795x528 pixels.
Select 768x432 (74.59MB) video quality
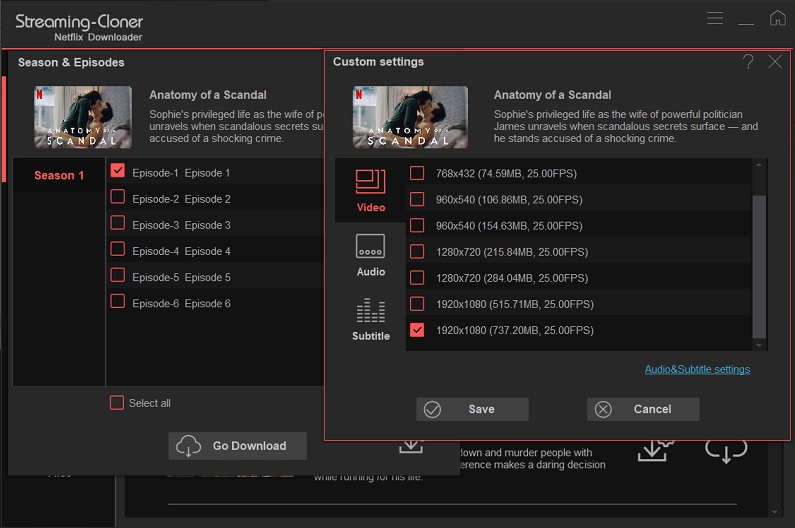point(417,173)
